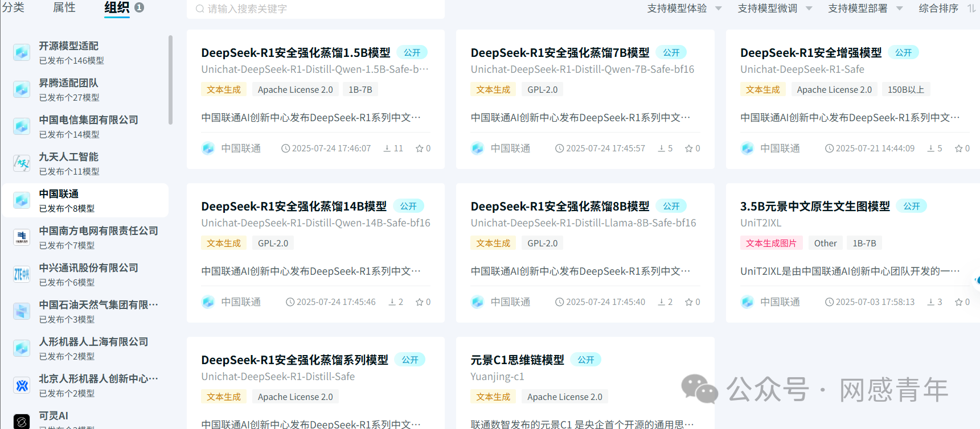Select 中国联通 in organization list

(x=85, y=200)
